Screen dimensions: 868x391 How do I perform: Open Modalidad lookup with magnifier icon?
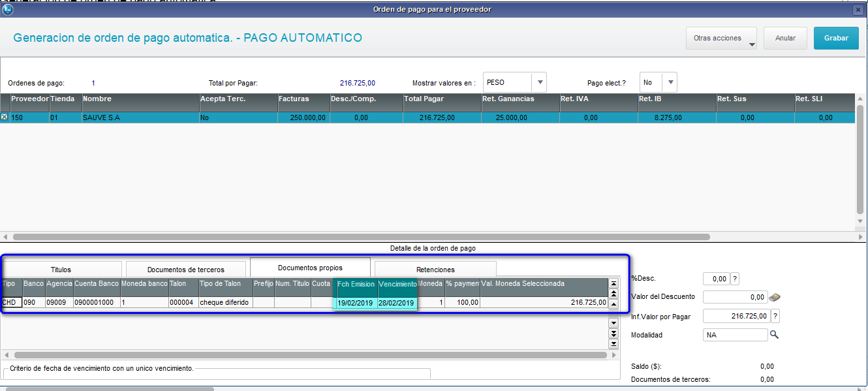tap(774, 335)
